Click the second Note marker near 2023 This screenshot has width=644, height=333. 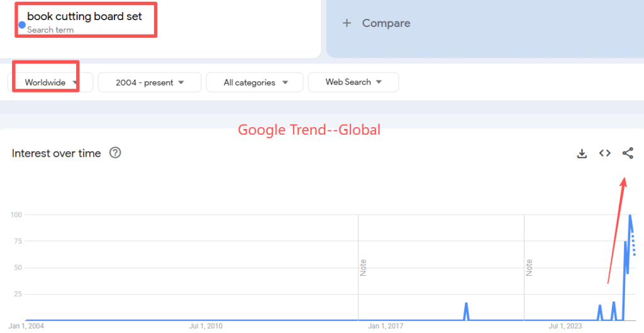pyautogui.click(x=529, y=268)
